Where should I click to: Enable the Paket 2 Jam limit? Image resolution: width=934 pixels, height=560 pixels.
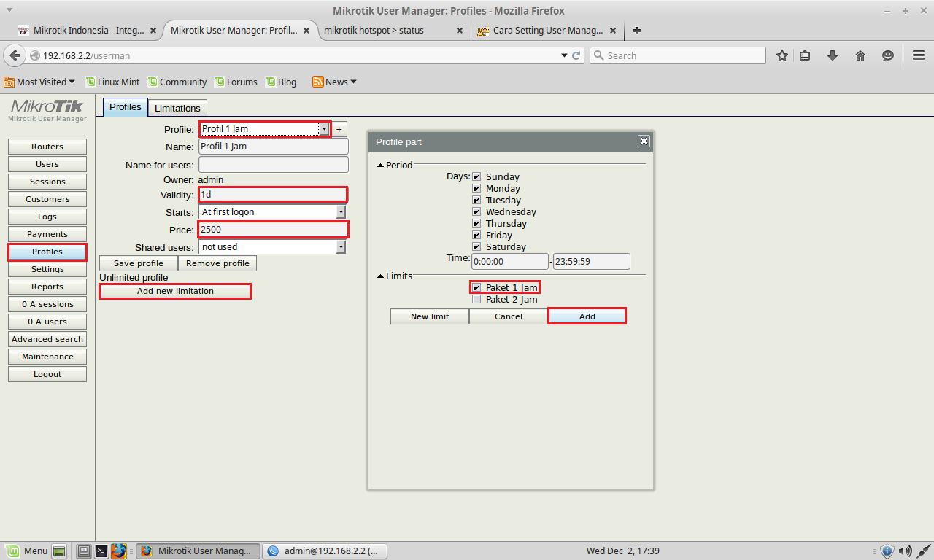[476, 299]
